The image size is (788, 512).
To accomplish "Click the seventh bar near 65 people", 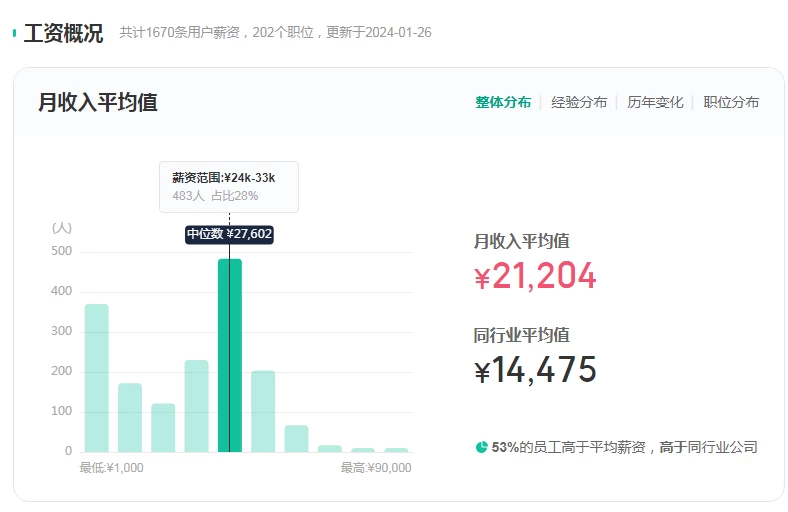I will pos(297,439).
